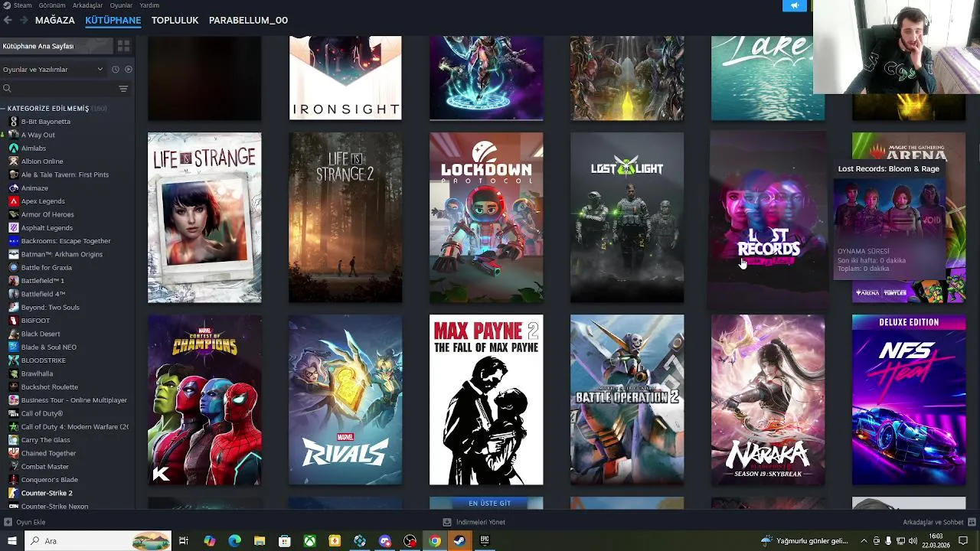Show hidden system tray icons

tap(864, 541)
